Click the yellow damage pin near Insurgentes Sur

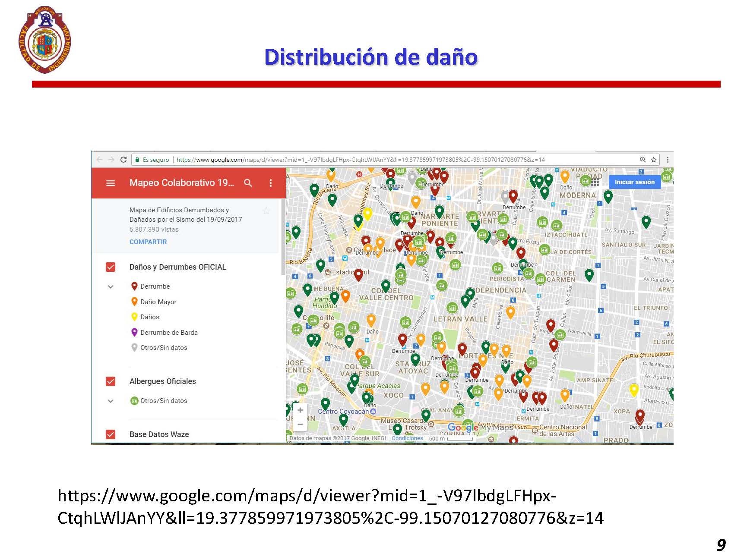tap(367, 213)
